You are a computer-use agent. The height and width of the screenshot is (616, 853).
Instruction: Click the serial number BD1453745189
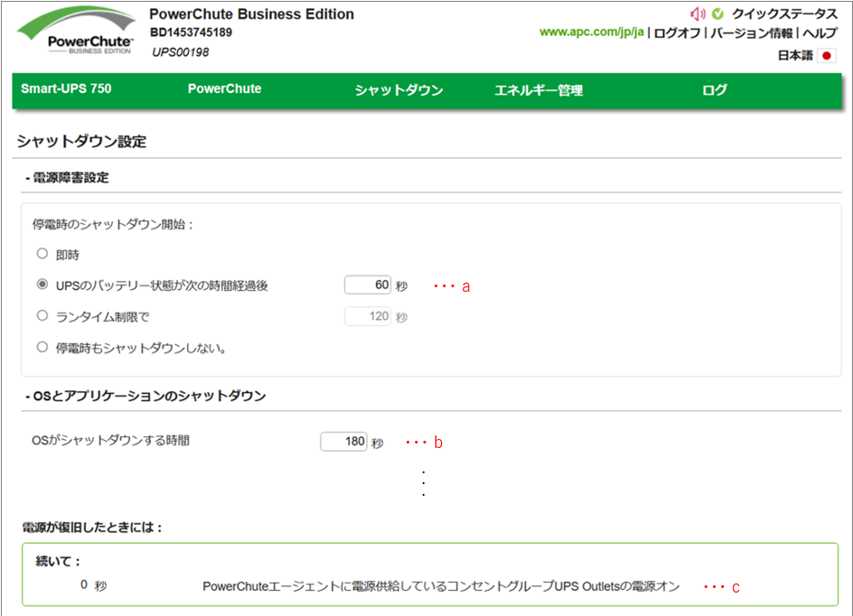click(191, 33)
